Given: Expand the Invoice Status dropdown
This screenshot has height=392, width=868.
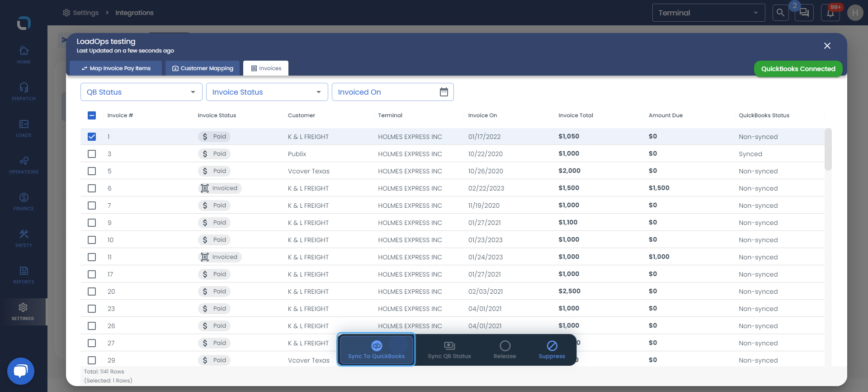Looking at the screenshot, I should coord(267,92).
